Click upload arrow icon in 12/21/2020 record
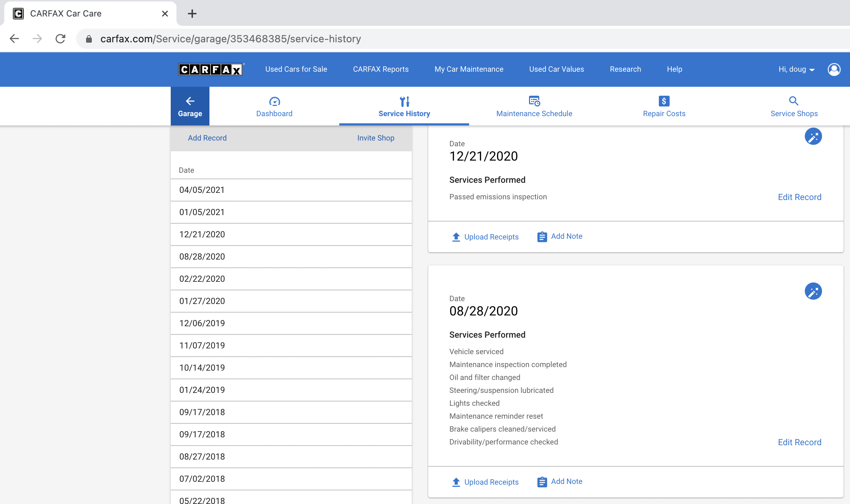 point(456,237)
